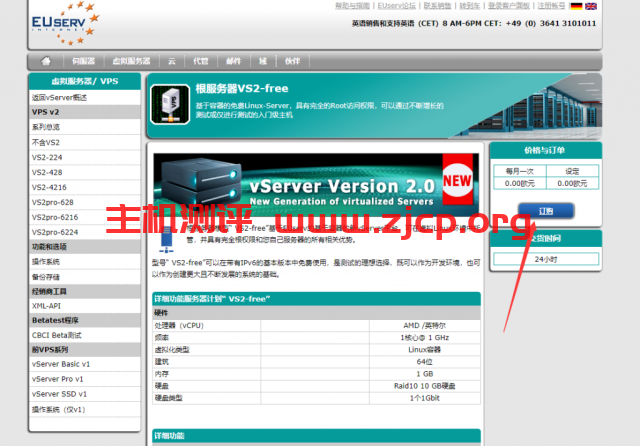Click the EUserv logo
The width and height of the screenshot is (640, 446).
tap(65, 23)
